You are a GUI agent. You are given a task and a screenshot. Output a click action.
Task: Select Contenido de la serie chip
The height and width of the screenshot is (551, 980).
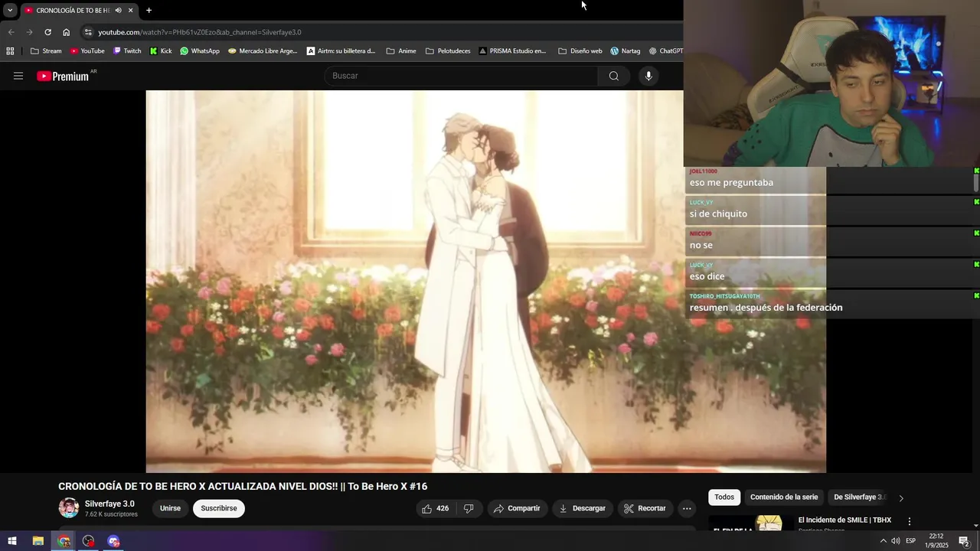click(784, 497)
